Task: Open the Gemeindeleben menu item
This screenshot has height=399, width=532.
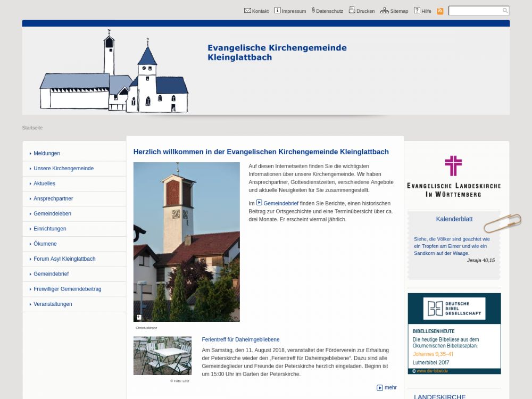Action: (52, 214)
